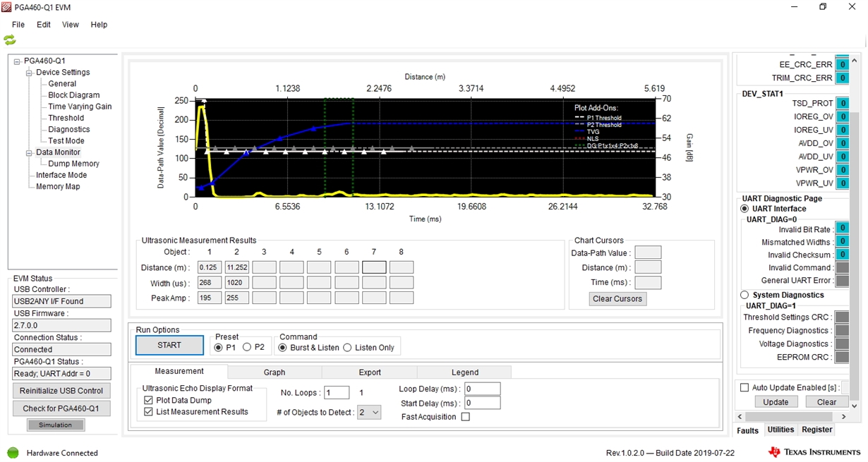868x462 pixels.
Task: Click the Invalid Bit Rate indicator
Action: click(x=842, y=229)
